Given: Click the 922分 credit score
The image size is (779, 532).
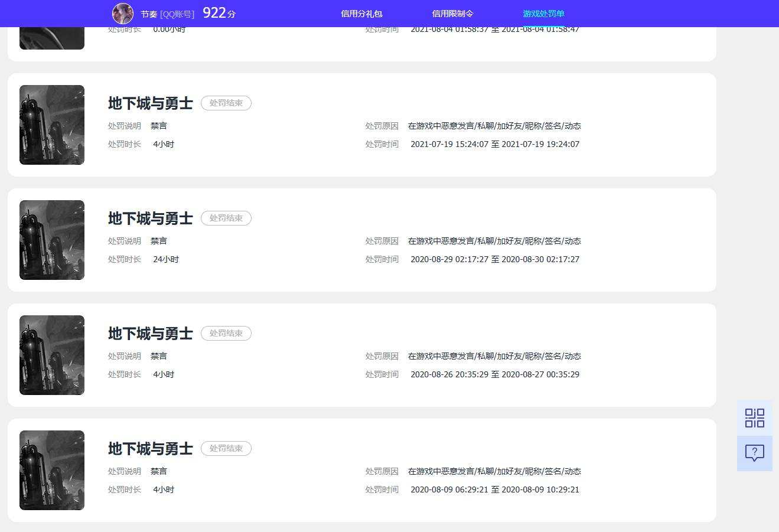Looking at the screenshot, I should point(219,13).
